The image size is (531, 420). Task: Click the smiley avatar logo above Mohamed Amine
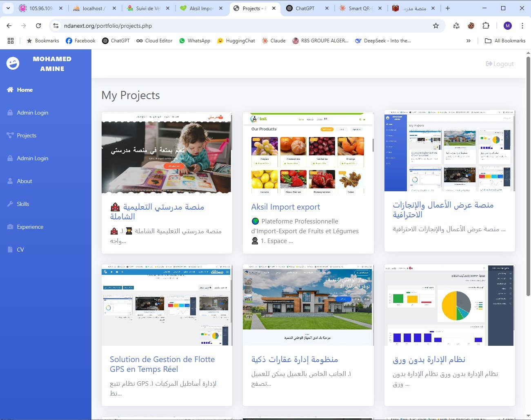point(13,64)
